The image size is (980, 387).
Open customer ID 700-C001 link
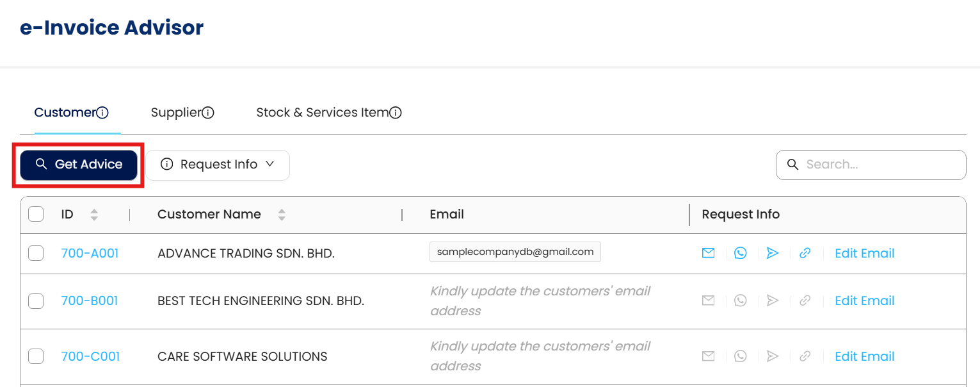coord(90,356)
